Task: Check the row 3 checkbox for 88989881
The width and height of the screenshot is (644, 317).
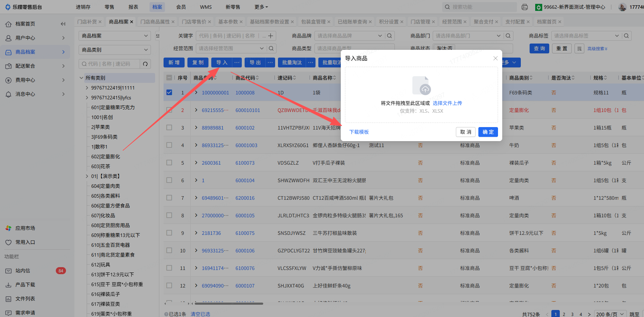Action: pyautogui.click(x=169, y=127)
